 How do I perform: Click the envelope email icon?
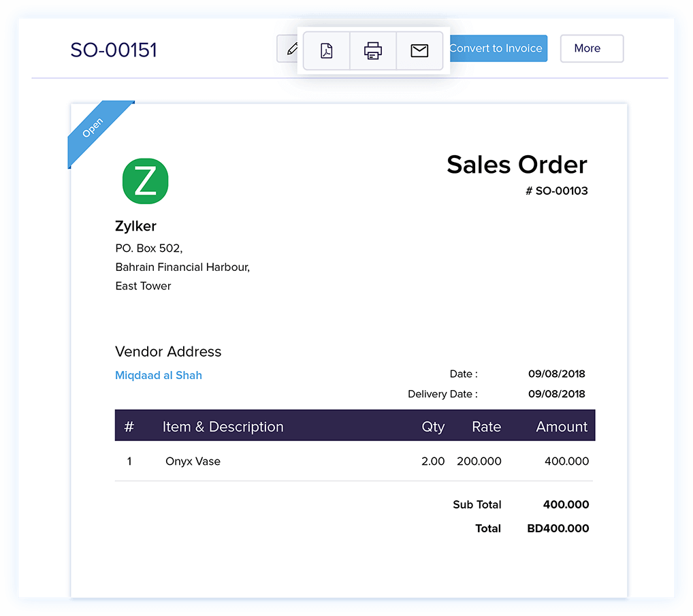click(419, 50)
